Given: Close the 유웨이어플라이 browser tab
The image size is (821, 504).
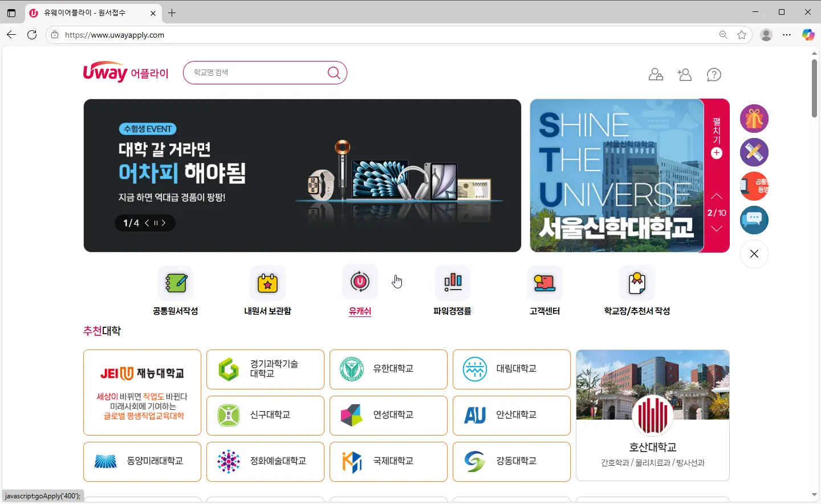Looking at the screenshot, I should (153, 13).
